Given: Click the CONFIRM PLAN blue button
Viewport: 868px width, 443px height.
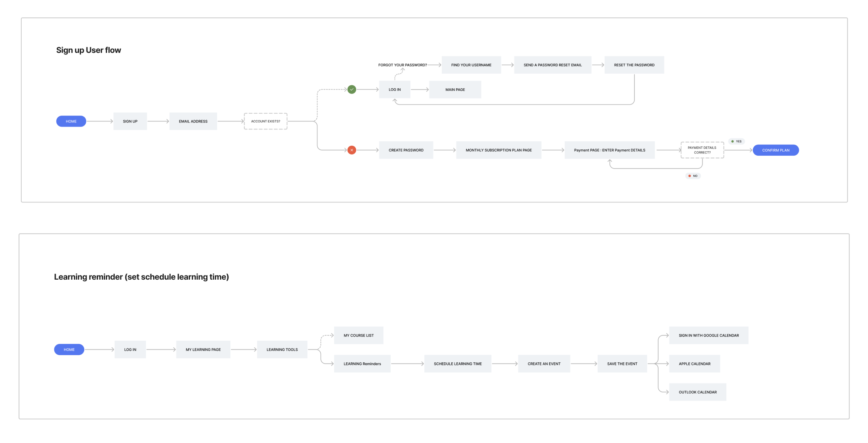Looking at the screenshot, I should click(775, 150).
